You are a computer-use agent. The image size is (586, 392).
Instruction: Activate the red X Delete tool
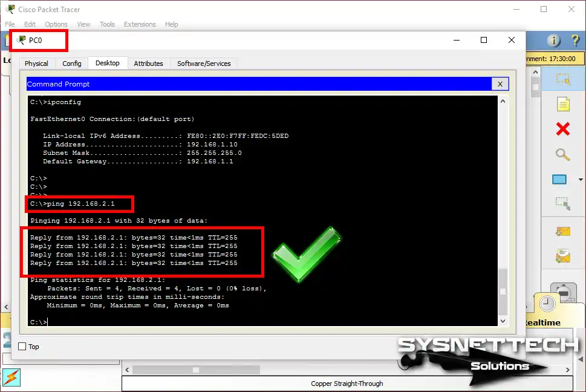coord(563,129)
